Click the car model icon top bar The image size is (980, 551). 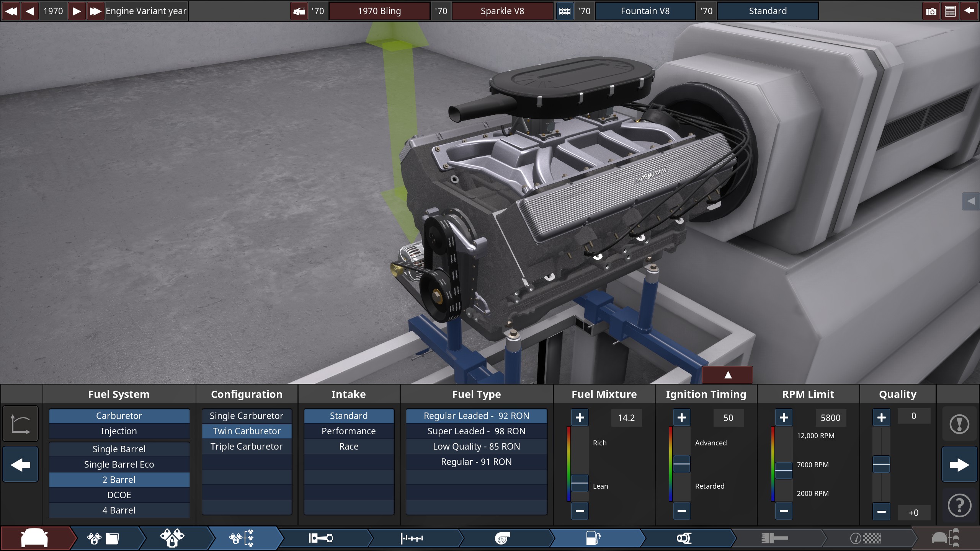pyautogui.click(x=299, y=11)
